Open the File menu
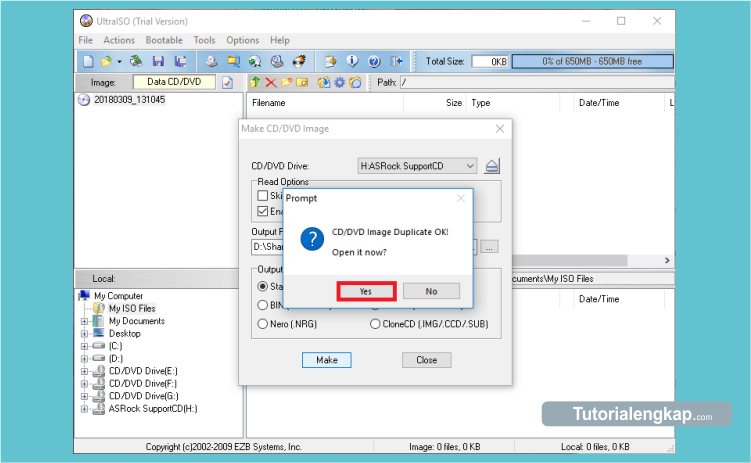751x463 pixels. tap(86, 40)
